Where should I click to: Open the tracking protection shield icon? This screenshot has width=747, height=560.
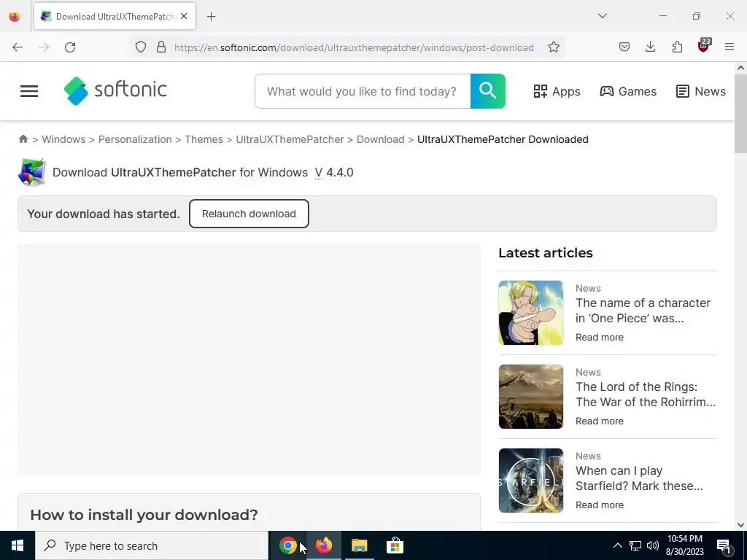[x=141, y=47]
